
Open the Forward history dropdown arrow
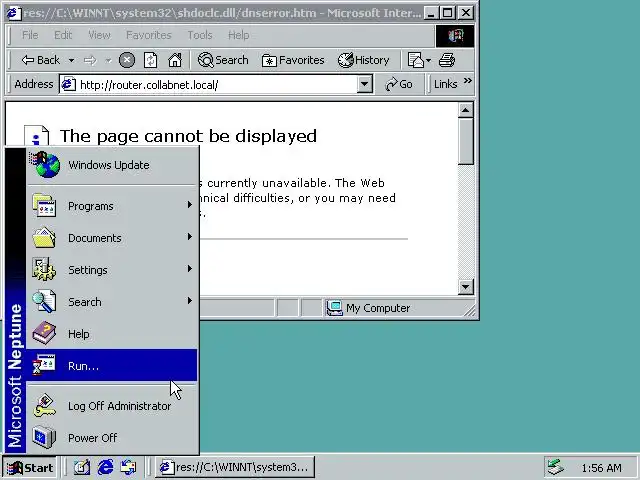point(108,60)
